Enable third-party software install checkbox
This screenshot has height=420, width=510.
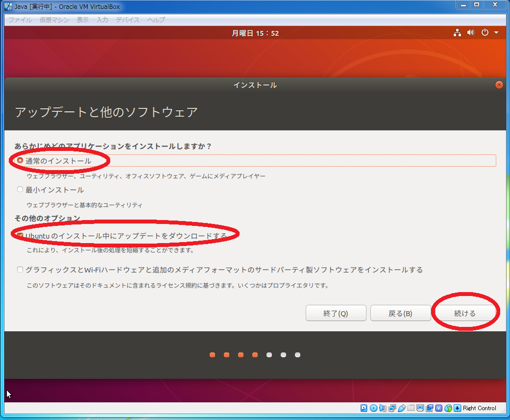(20, 270)
